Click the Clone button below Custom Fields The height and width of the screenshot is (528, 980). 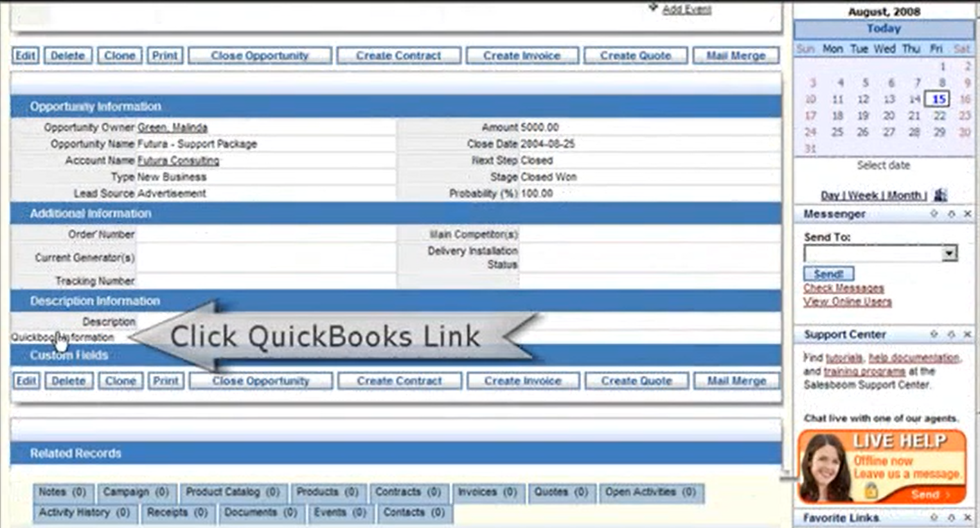121,381
